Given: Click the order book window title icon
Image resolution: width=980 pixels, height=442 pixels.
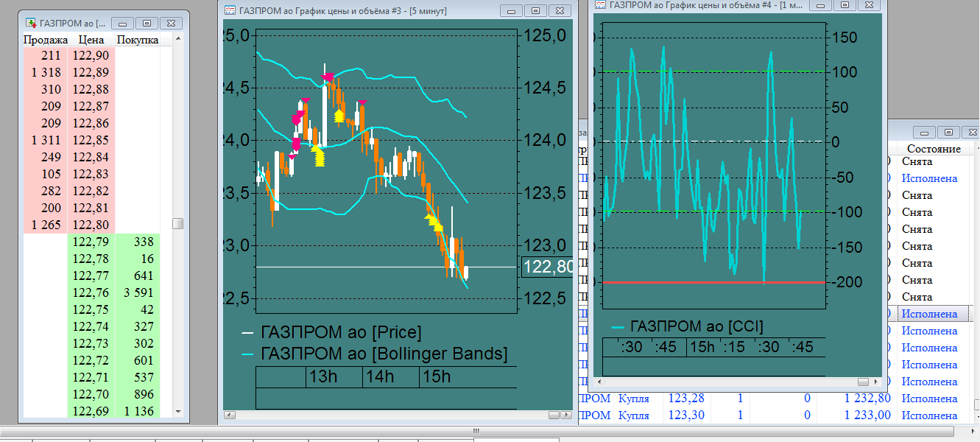Looking at the screenshot, I should coord(30,23).
